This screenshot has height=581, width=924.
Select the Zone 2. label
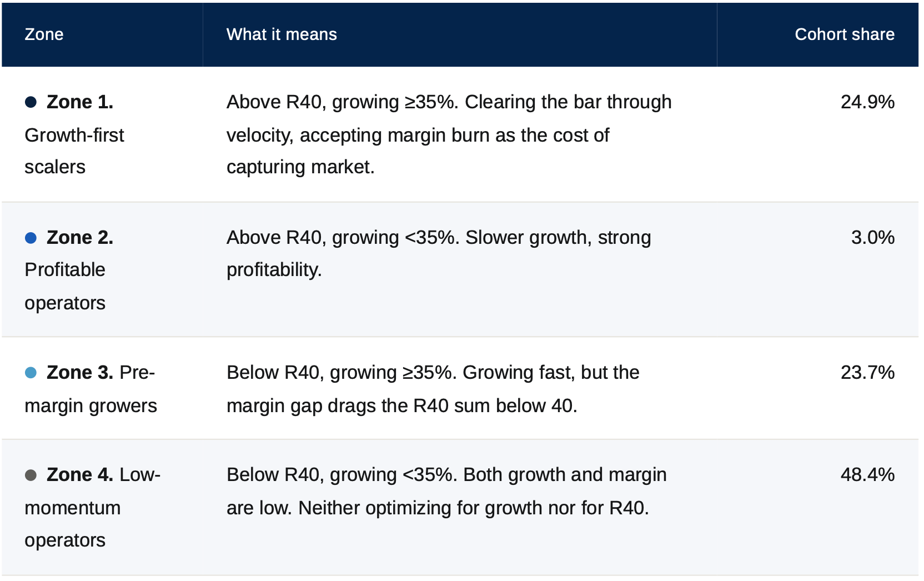pos(80,238)
